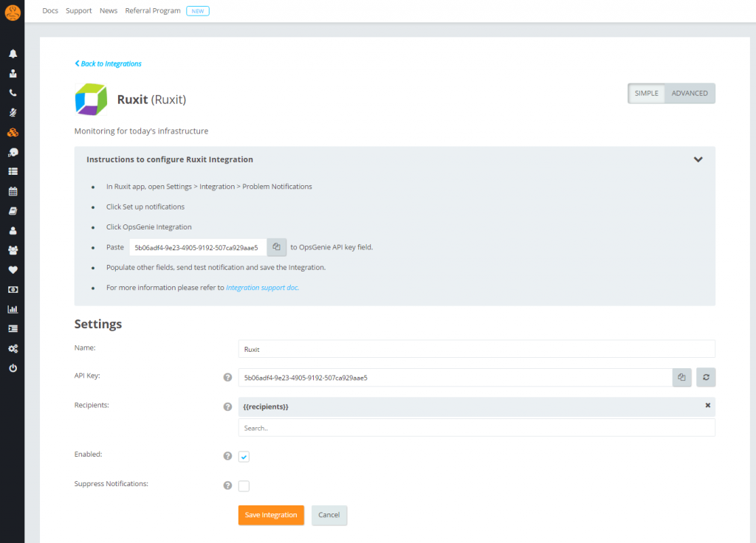Copy the API Key settings field value
The width and height of the screenshot is (756, 543).
(x=681, y=377)
